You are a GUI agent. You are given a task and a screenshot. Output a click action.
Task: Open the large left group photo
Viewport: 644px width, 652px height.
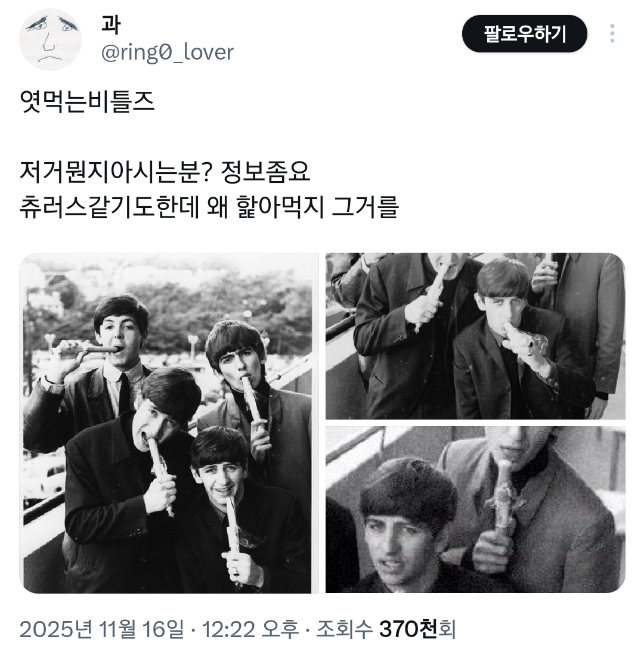(x=169, y=423)
